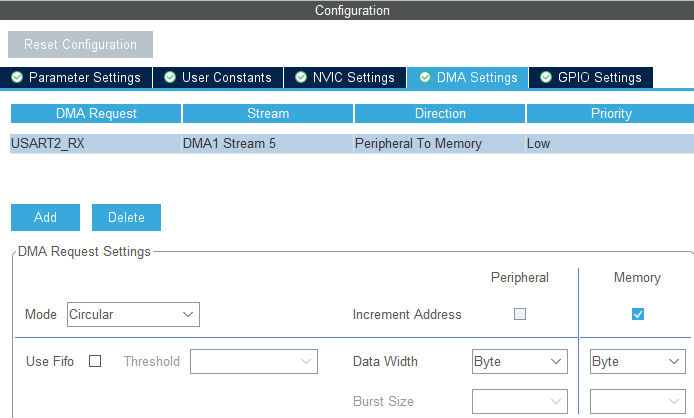Viewport: 694px width, 418px height.
Task: Click the DMA1 Stream 5 cell
Action: point(267,143)
